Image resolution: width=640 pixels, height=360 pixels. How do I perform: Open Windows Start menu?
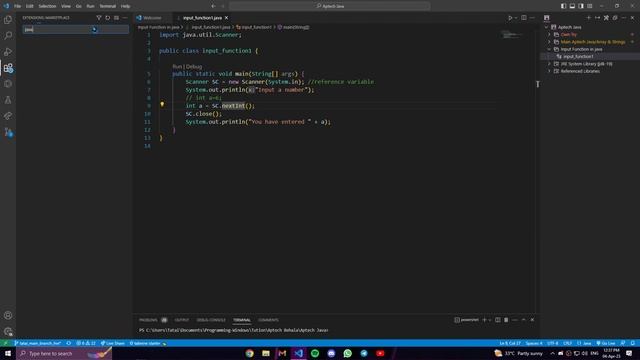(x=8, y=353)
